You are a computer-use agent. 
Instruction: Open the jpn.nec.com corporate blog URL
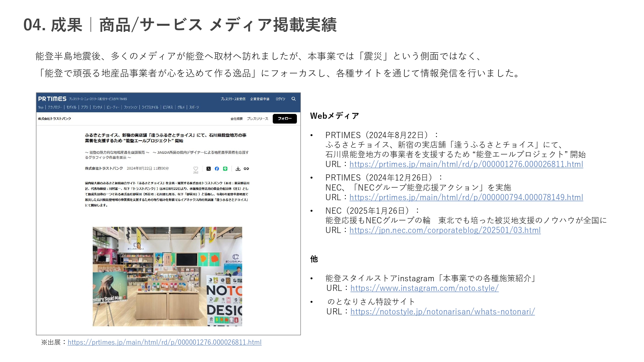(x=445, y=230)
